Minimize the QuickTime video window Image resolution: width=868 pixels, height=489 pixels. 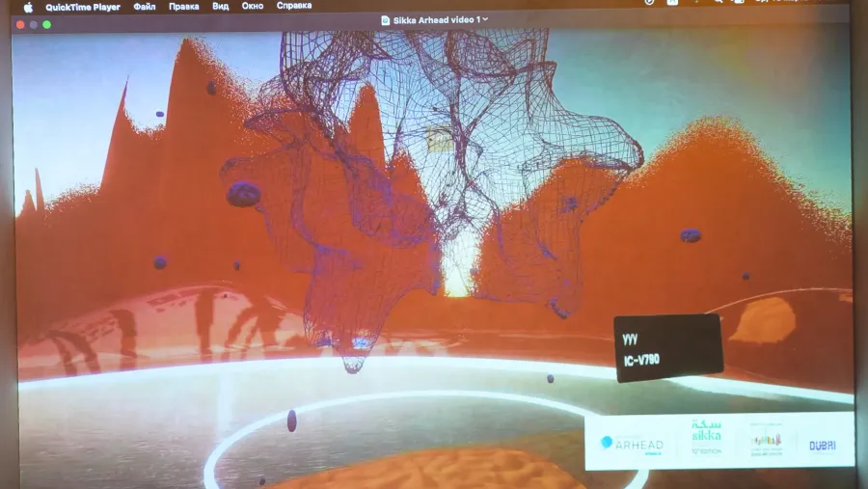tap(34, 25)
